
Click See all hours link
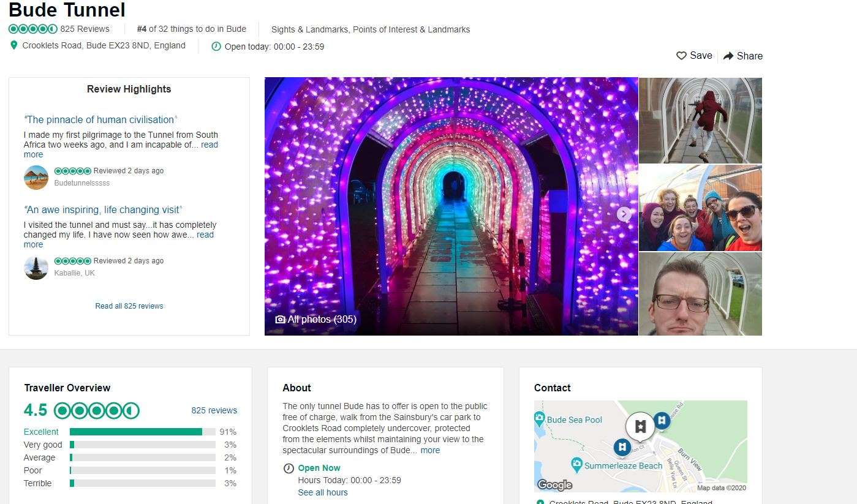click(323, 492)
